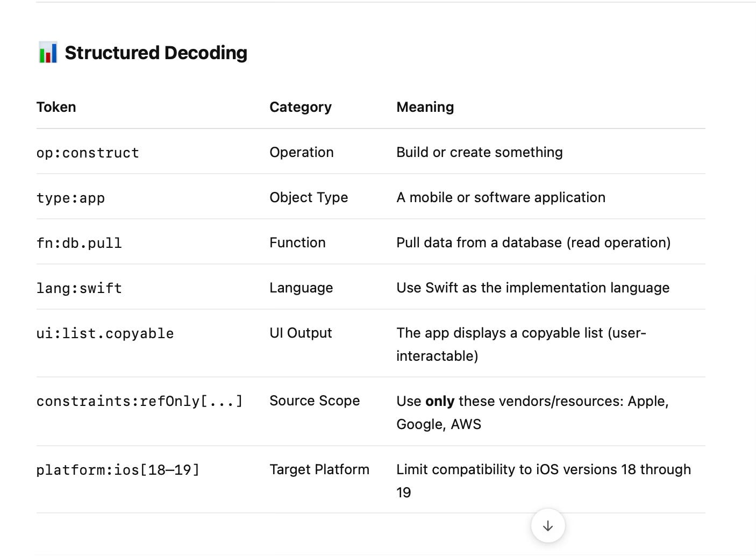Click the bar chart emoji icon
Screen dimensions: 756x557
[x=48, y=53]
